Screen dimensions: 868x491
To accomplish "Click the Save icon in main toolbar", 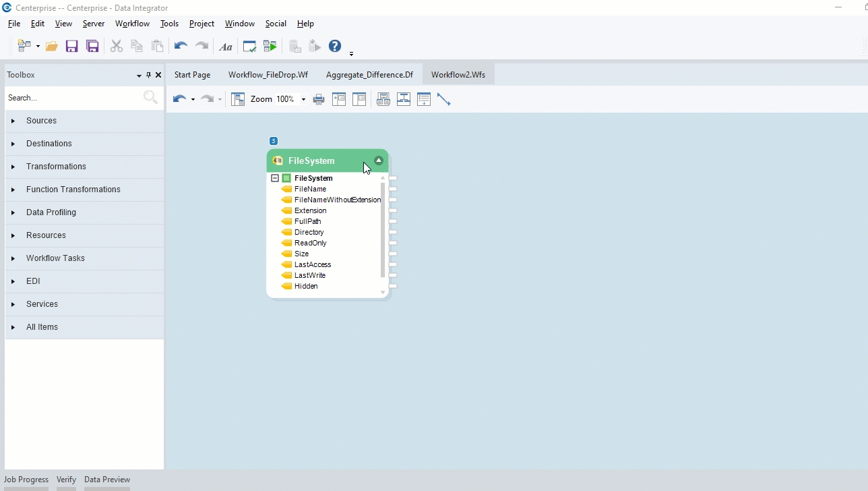I will [71, 47].
